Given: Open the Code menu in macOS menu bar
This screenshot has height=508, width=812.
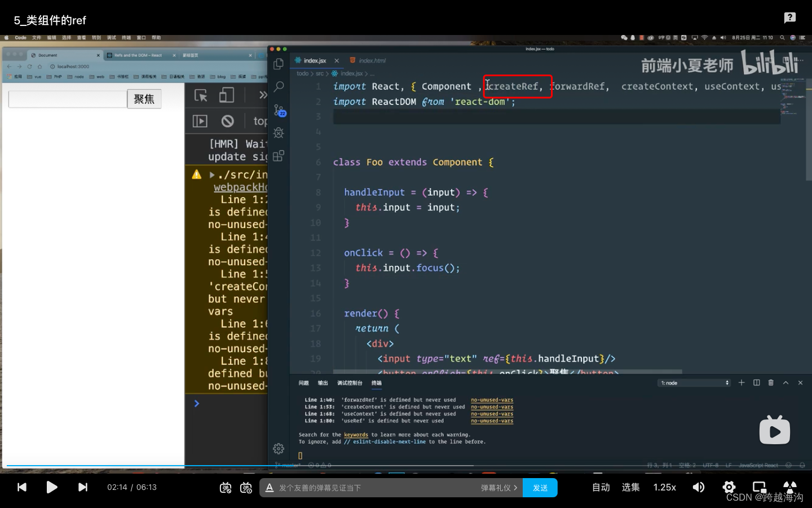Looking at the screenshot, I should [x=21, y=38].
